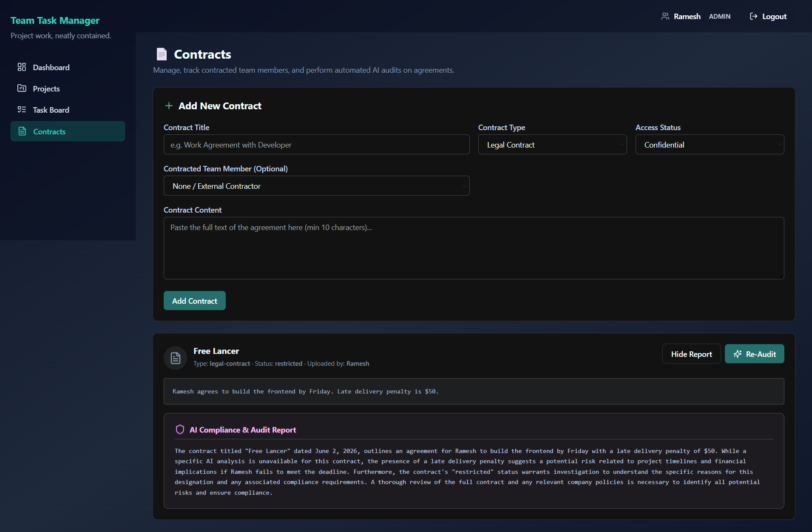The height and width of the screenshot is (532, 812).
Task: Click the Ramesh username in header
Action: pos(687,16)
